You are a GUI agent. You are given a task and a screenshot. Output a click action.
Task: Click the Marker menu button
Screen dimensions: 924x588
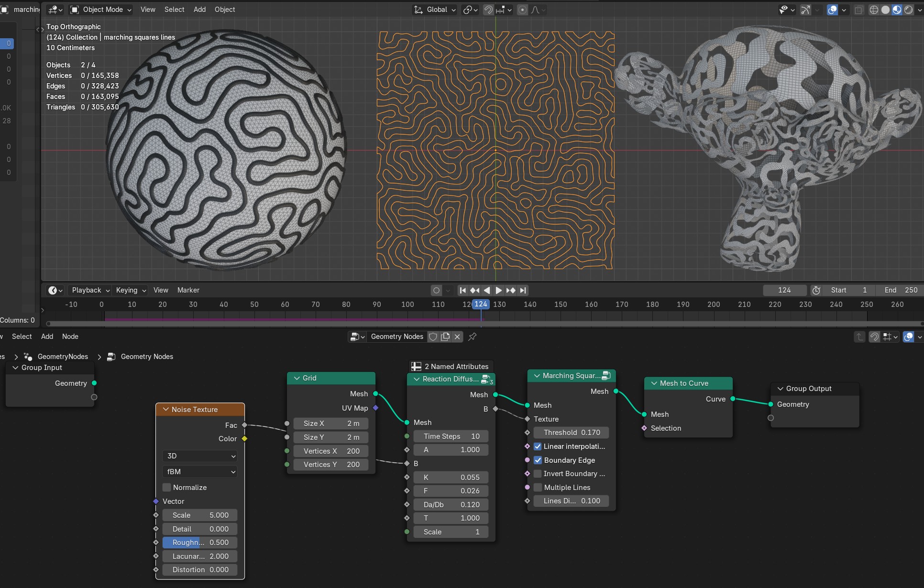pyautogui.click(x=188, y=290)
